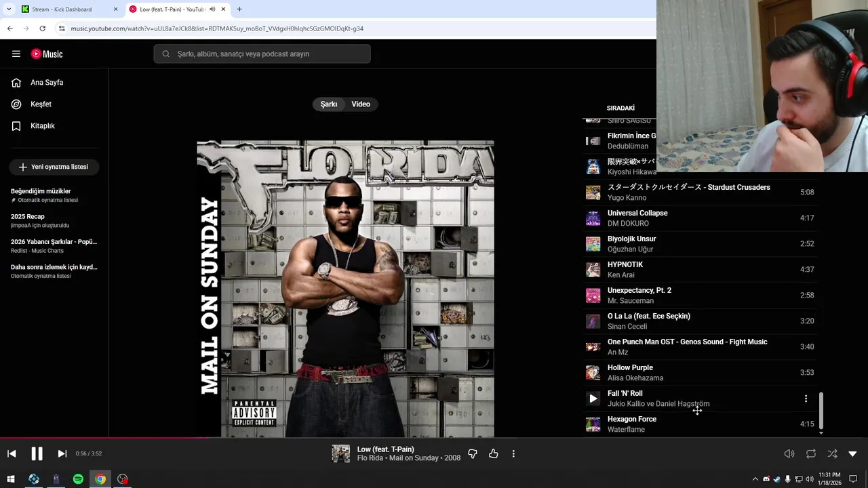Open a new browser tab

(x=239, y=9)
